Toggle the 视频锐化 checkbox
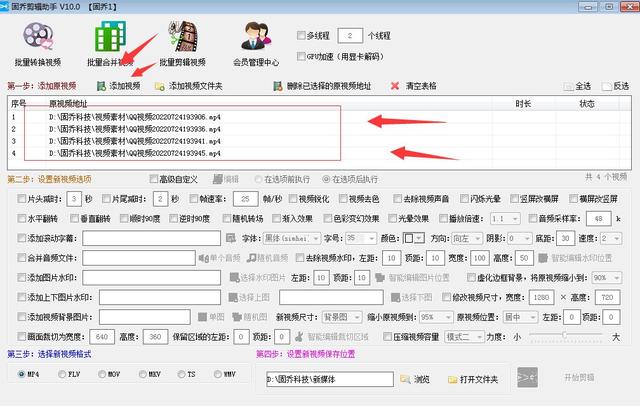The width and height of the screenshot is (640, 406). pyautogui.click(x=293, y=199)
